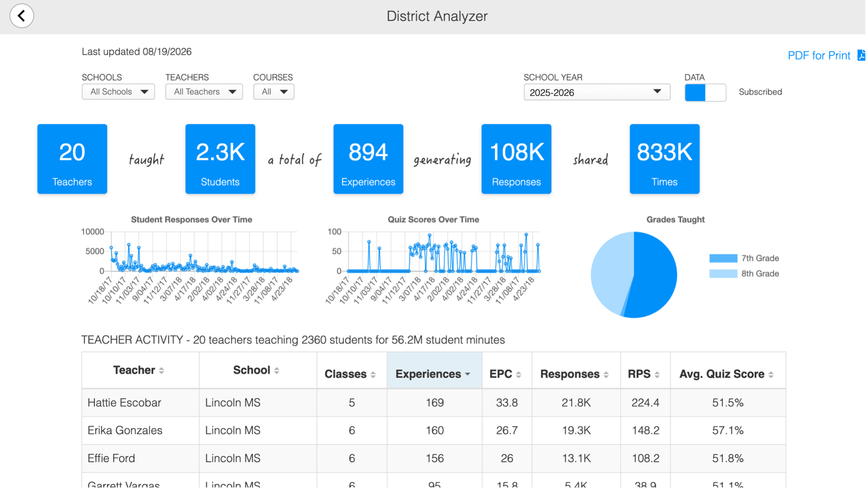Click the 2.3K Students summary tile
This screenshot has width=868, height=489.
coord(220,159)
